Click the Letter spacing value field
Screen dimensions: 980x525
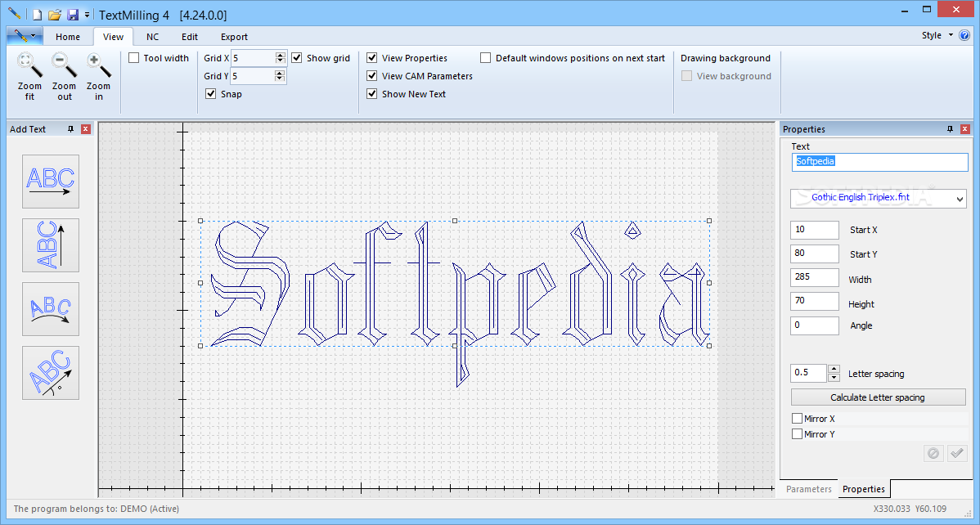click(809, 373)
